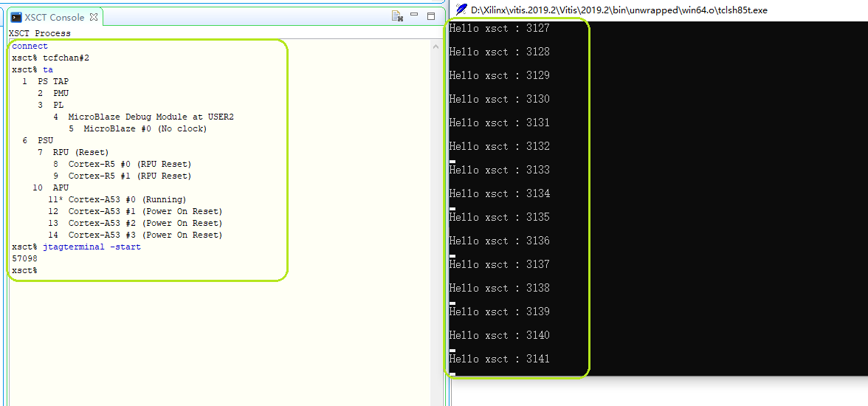Close the XSCT Console tab with its X

tap(94, 17)
